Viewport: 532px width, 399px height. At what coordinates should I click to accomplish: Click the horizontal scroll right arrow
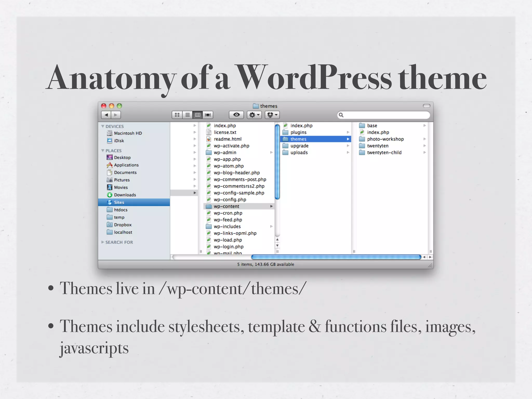[x=430, y=257]
